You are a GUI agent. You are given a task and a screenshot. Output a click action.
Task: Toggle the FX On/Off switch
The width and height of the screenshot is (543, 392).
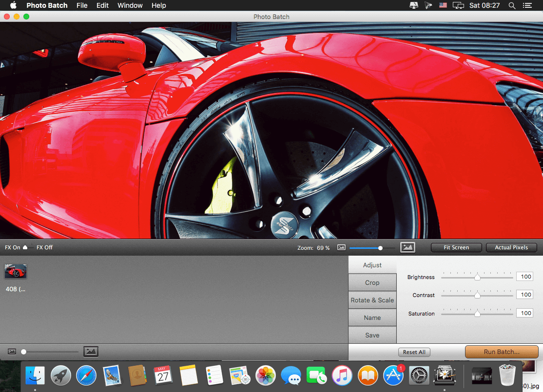click(x=28, y=247)
